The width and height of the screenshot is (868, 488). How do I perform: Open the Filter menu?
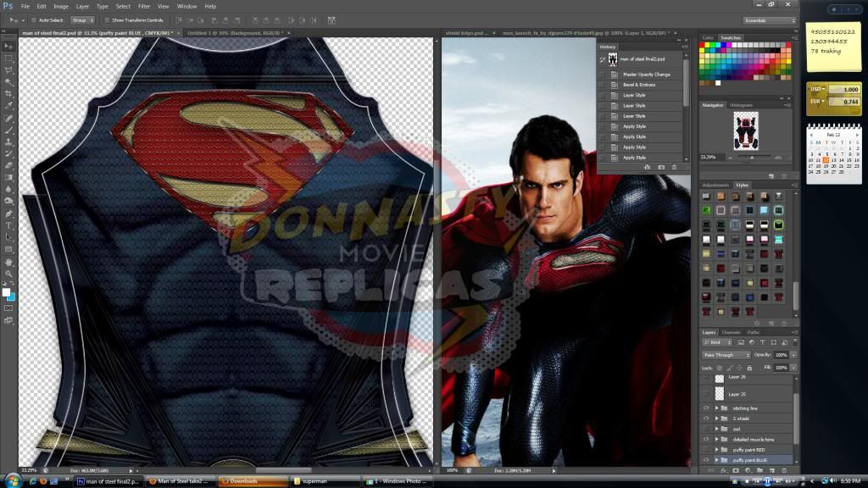(144, 7)
